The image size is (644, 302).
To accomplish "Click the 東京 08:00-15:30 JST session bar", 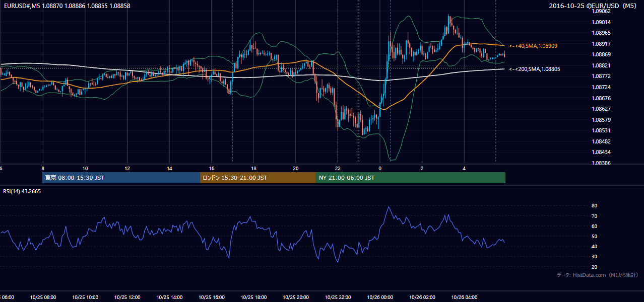I will pos(121,178).
